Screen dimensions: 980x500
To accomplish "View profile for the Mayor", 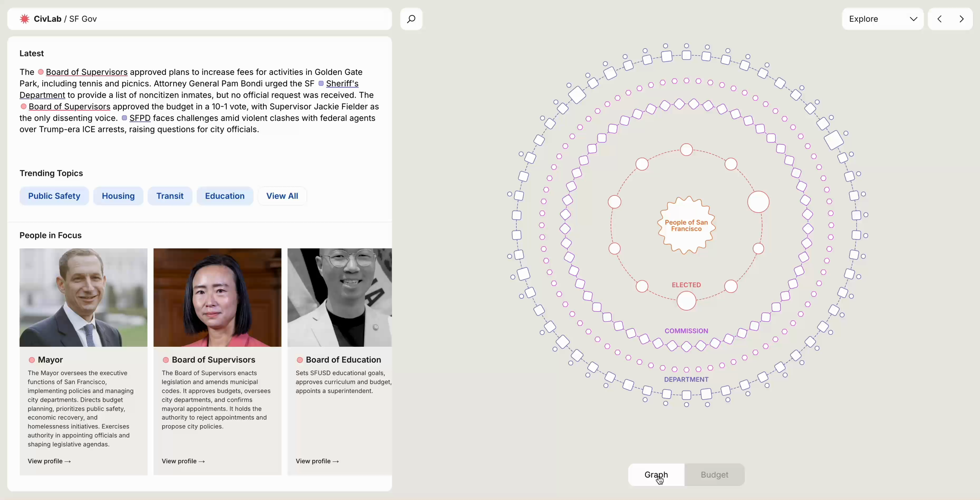I will pos(49,461).
